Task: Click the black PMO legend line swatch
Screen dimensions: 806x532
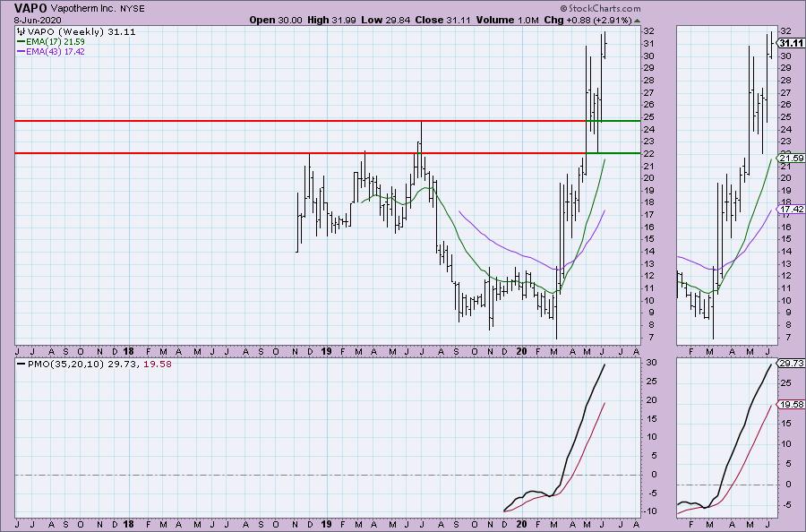Action: click(21, 364)
